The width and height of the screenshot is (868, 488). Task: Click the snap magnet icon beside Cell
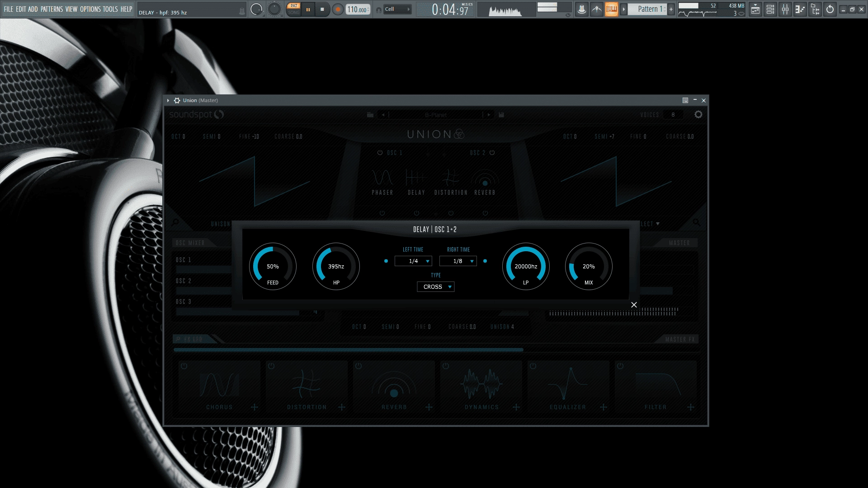378,9
